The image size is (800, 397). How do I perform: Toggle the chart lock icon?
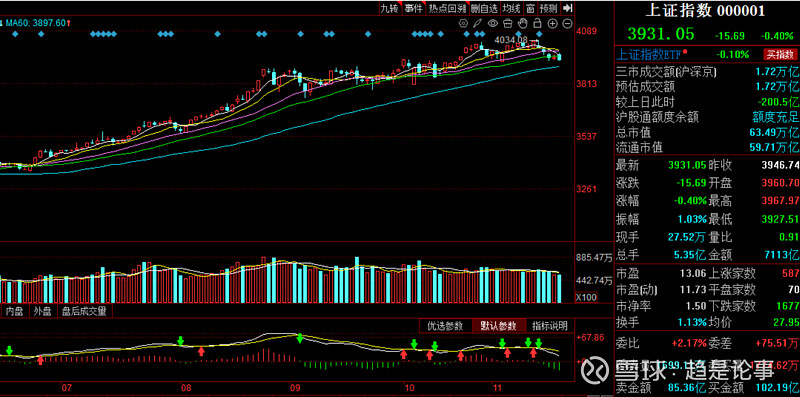point(537,23)
